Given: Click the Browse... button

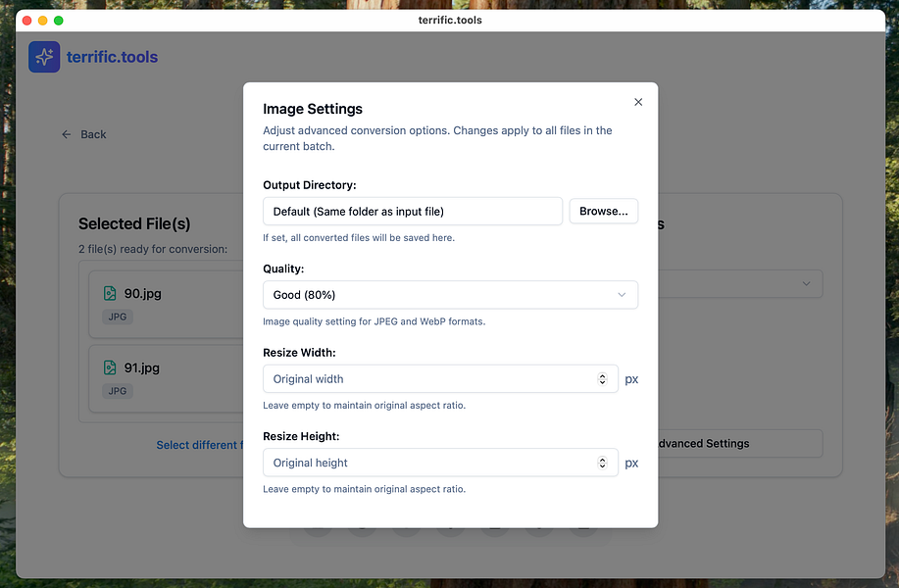Looking at the screenshot, I should (x=603, y=211).
